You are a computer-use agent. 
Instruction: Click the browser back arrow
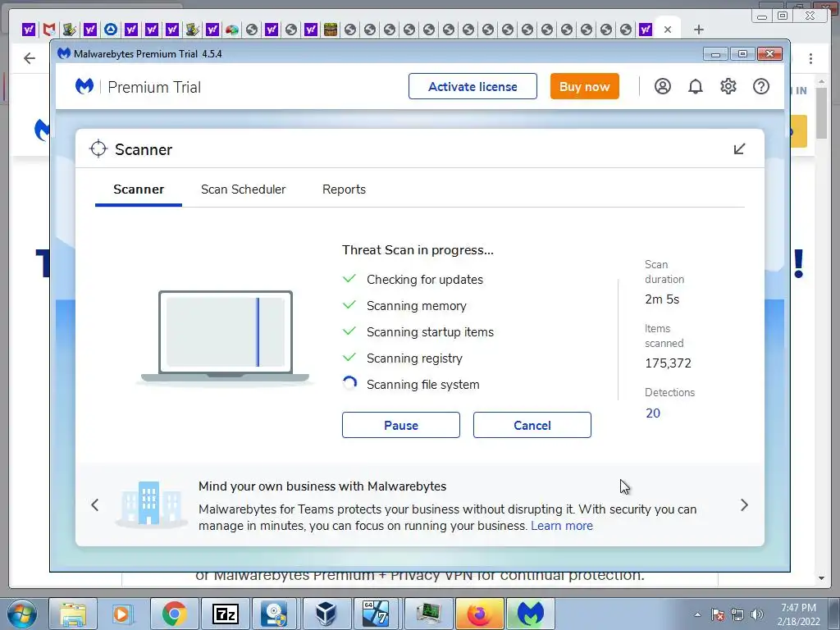pyautogui.click(x=30, y=58)
